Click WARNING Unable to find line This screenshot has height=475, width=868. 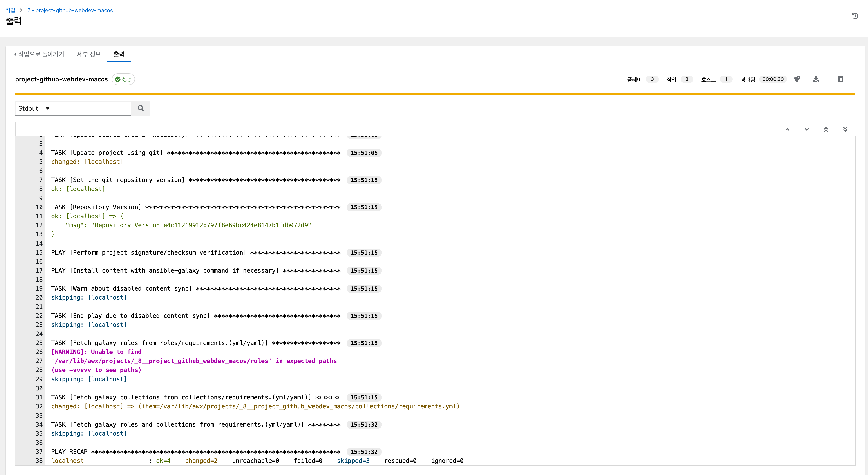tap(96, 352)
